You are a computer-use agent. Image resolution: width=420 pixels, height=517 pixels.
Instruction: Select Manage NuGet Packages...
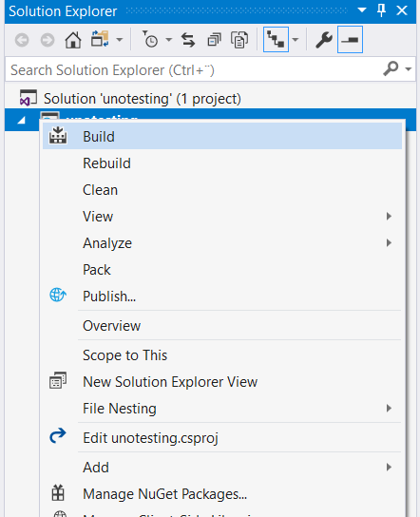(x=222, y=494)
